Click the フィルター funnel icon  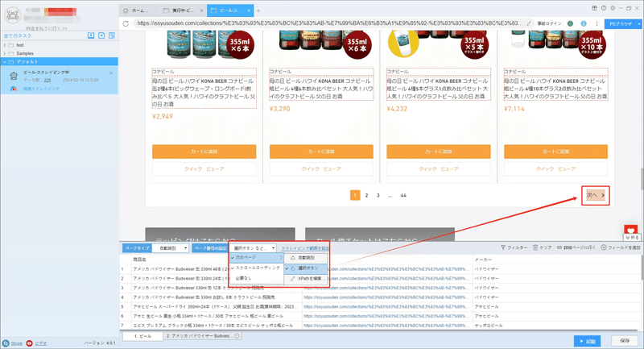[502, 247]
